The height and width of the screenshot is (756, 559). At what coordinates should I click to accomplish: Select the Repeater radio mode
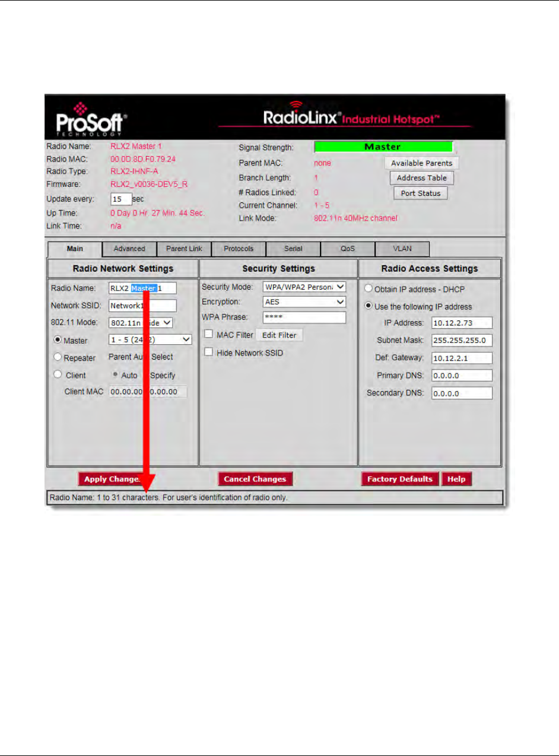(58, 357)
